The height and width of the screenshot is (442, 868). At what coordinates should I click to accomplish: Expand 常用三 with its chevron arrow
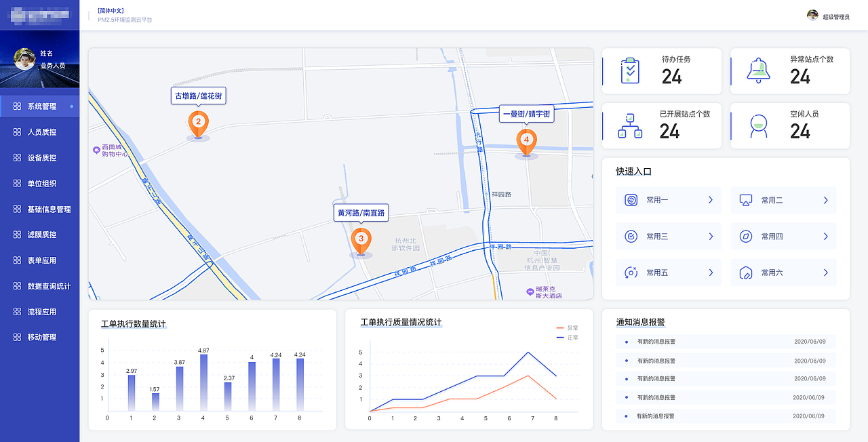[x=711, y=237]
